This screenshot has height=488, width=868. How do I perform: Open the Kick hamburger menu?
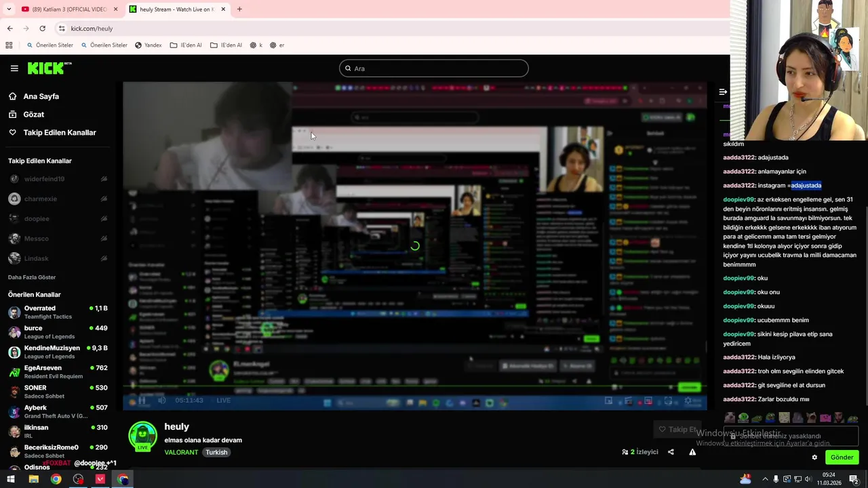tap(14, 68)
